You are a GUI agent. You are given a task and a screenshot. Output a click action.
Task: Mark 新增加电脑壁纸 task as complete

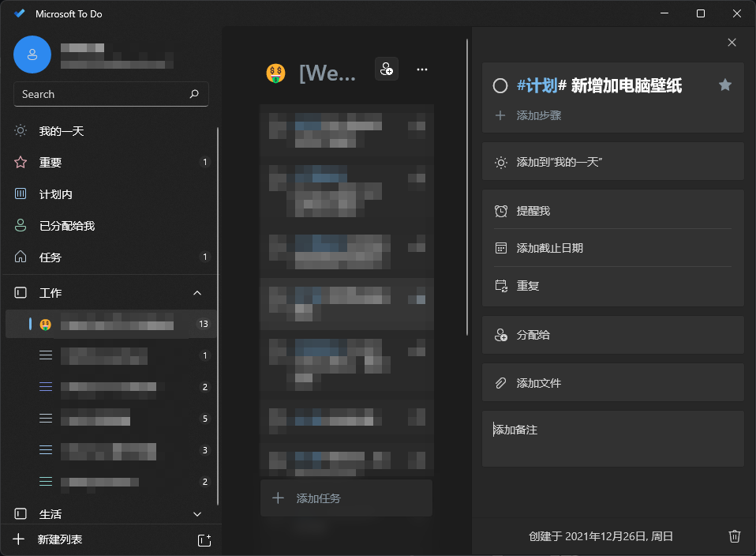tap(500, 86)
